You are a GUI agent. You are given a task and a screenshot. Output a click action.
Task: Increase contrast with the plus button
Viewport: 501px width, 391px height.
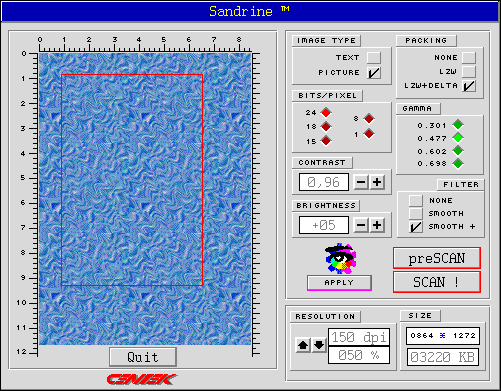(x=377, y=182)
